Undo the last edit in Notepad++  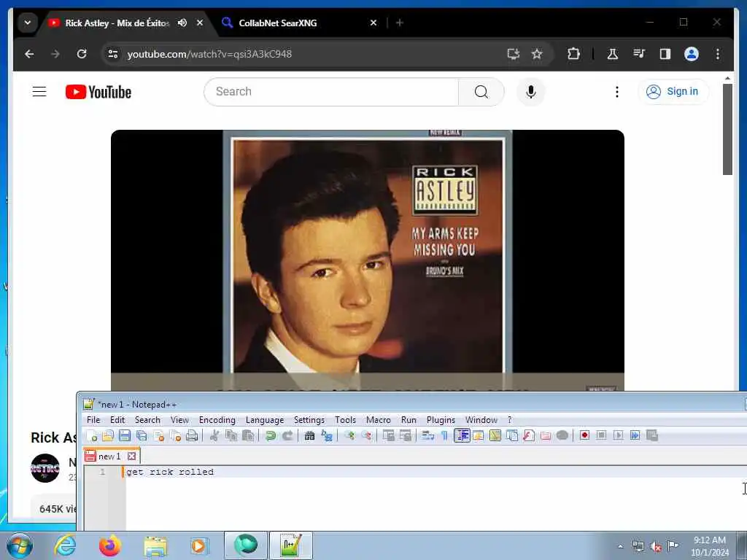click(x=271, y=435)
